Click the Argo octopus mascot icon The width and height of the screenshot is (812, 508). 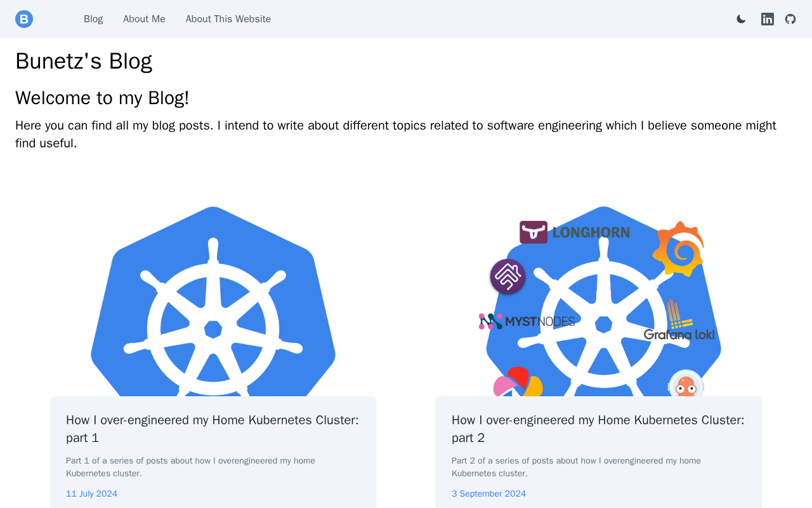click(686, 384)
